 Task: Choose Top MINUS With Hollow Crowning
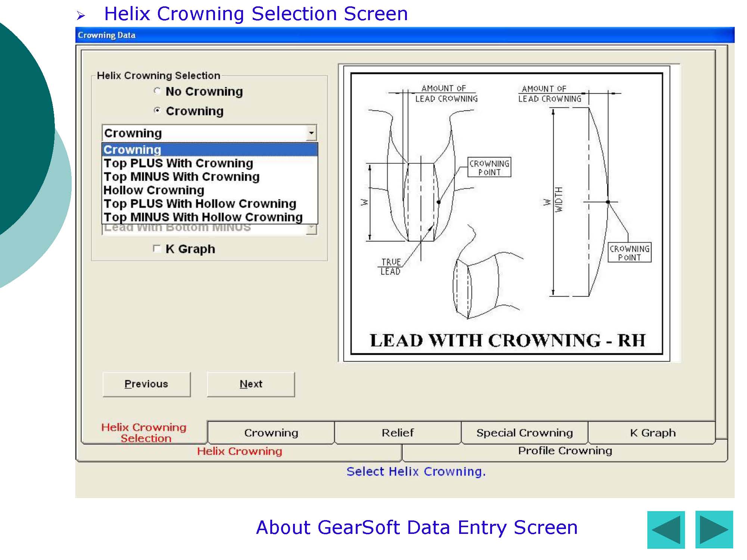coord(210,217)
